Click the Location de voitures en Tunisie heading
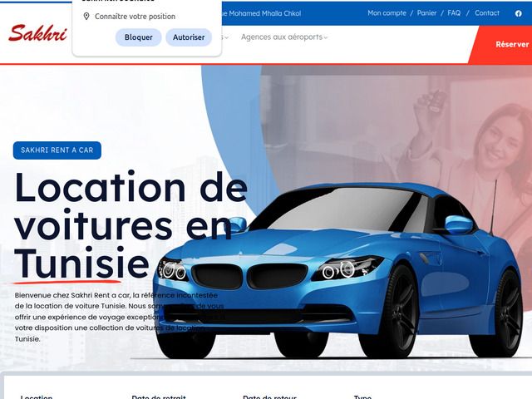This screenshot has height=399, width=532. coord(131,225)
